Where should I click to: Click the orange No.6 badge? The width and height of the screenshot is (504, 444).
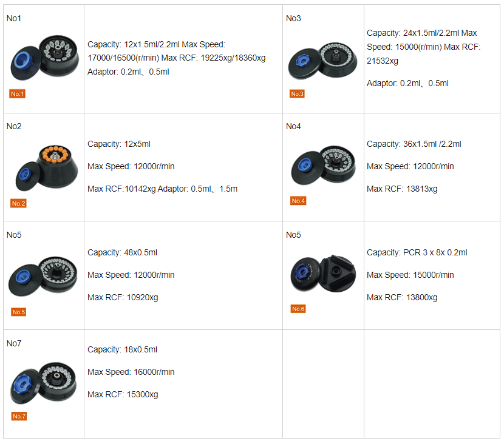click(x=298, y=309)
